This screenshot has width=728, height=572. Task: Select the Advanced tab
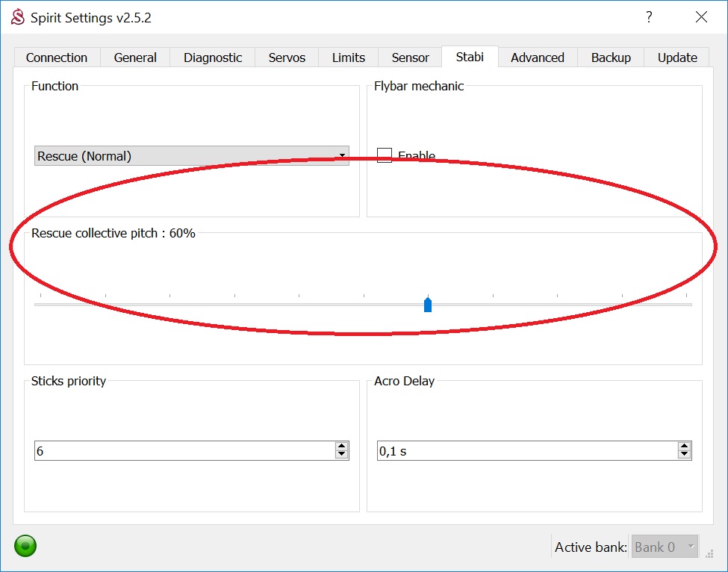click(x=537, y=57)
